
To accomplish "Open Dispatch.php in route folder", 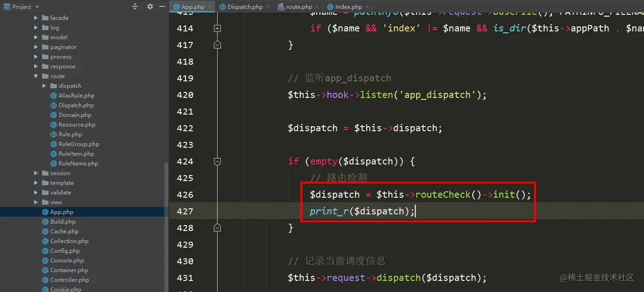I will click(76, 105).
